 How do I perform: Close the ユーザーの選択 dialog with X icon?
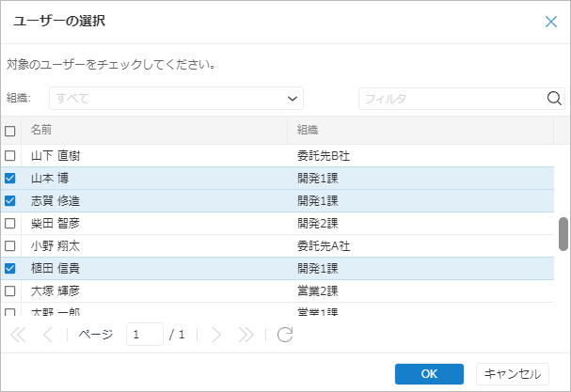(x=551, y=22)
